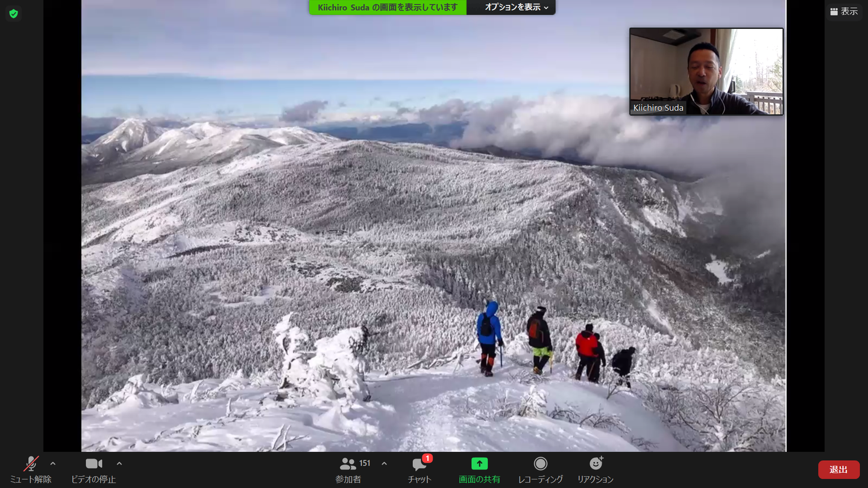
Task: Open 表示 view layout menu
Action: point(844,11)
